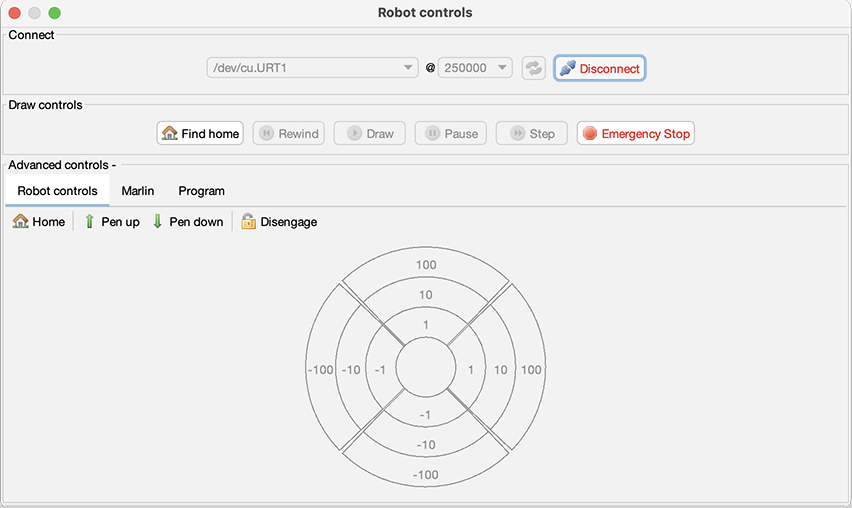Viewport: 852px width, 508px height.
Task: Jog right by 10 on the dial
Action: point(500,370)
